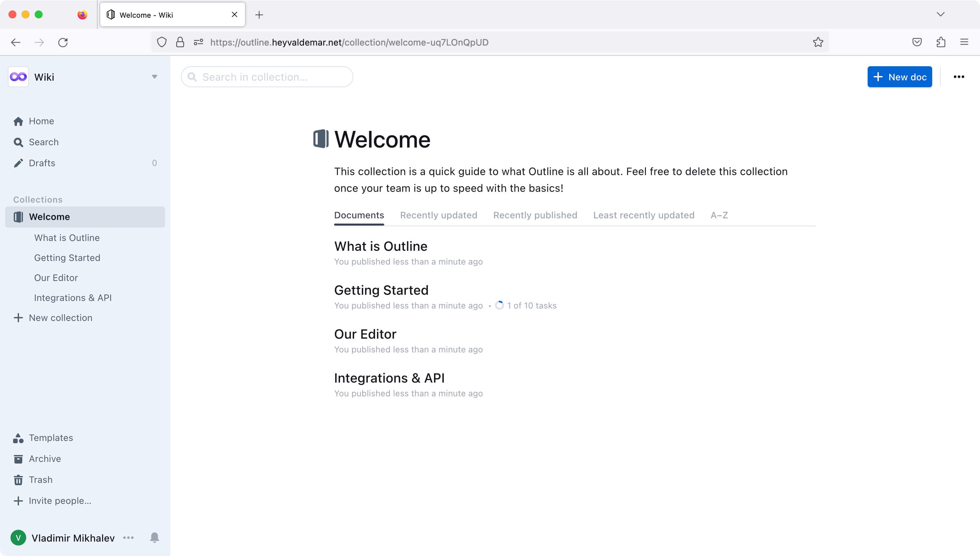Open the browser Extensions icon

click(941, 42)
